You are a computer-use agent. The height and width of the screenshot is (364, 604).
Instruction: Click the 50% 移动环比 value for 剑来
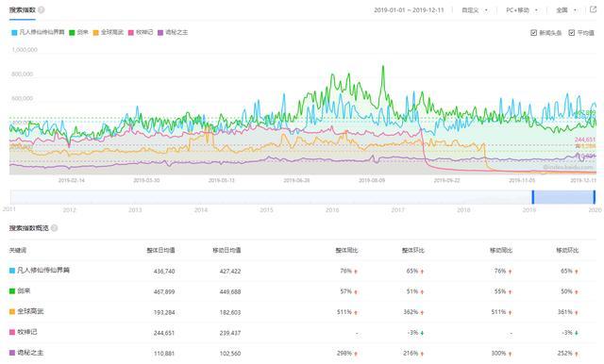(x=566, y=291)
